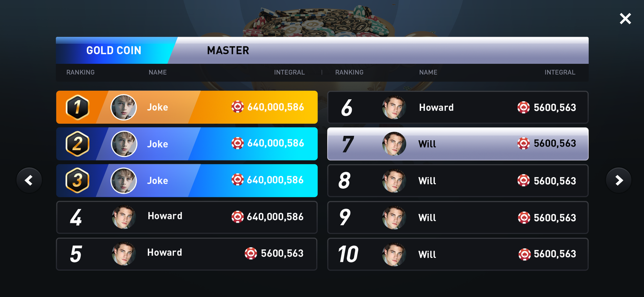Switch to the MASTER tab
The height and width of the screenshot is (297, 644).
coord(228,50)
